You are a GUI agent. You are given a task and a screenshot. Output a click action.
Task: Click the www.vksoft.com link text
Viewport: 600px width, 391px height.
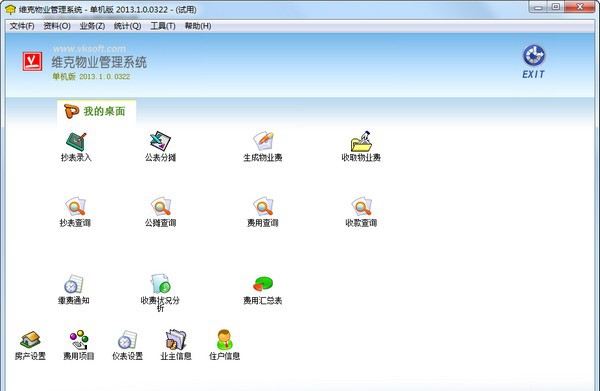(90, 49)
